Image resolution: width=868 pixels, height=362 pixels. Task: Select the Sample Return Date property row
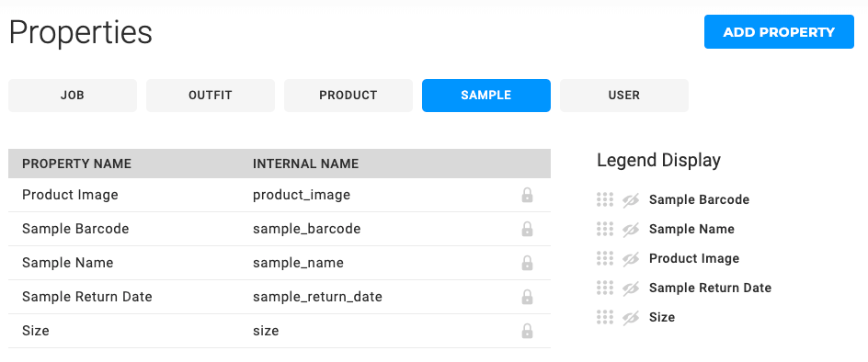[x=280, y=297]
